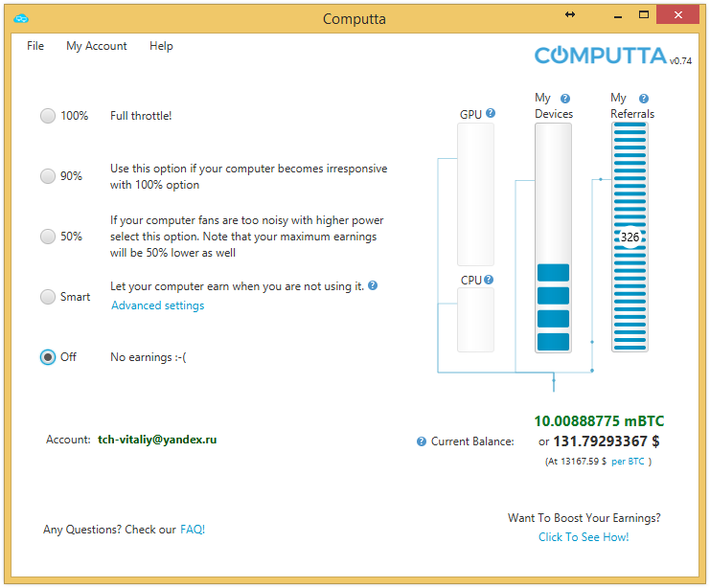Open the FAQ! link
The height and width of the screenshot is (588, 710).
193,530
